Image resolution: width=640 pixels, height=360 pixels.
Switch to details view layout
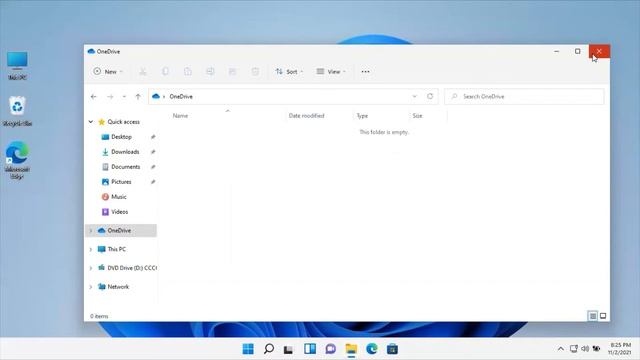coord(593,316)
